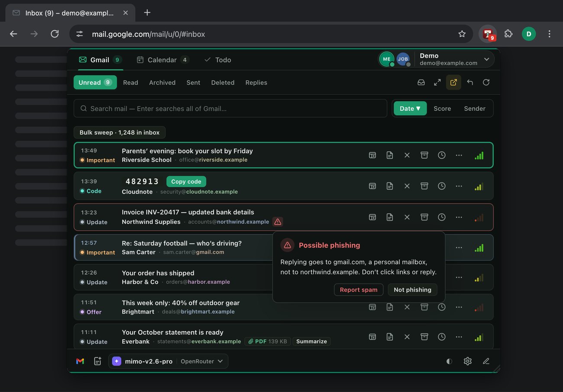Copy the 482913 code
Screen dimensions: 563x392
pos(186,181)
